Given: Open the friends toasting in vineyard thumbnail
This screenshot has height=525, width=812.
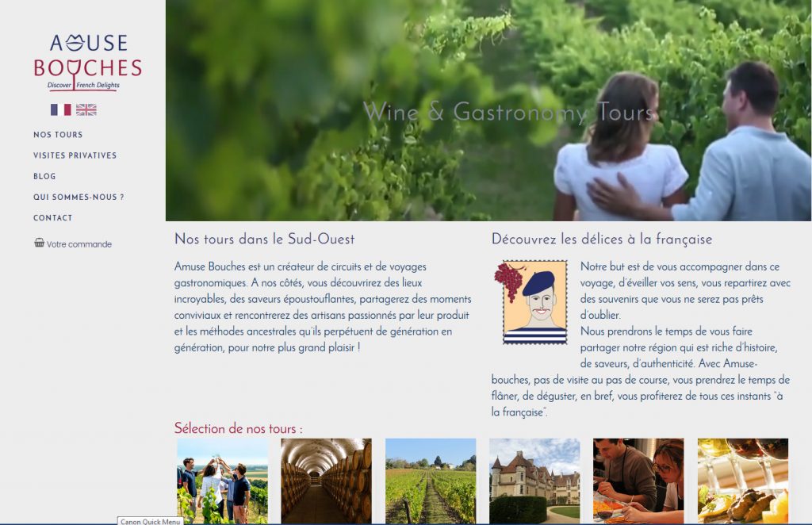Looking at the screenshot, I should tap(223, 481).
